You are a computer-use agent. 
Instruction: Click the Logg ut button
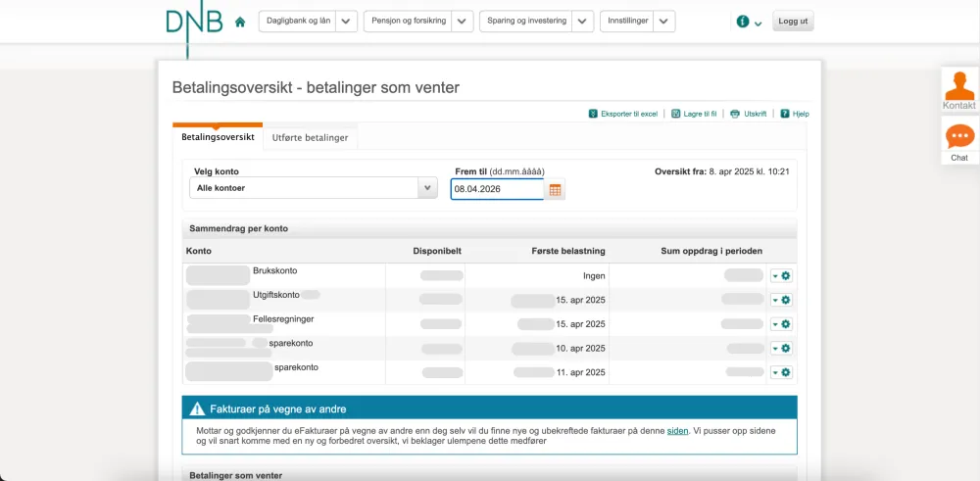[x=793, y=22]
